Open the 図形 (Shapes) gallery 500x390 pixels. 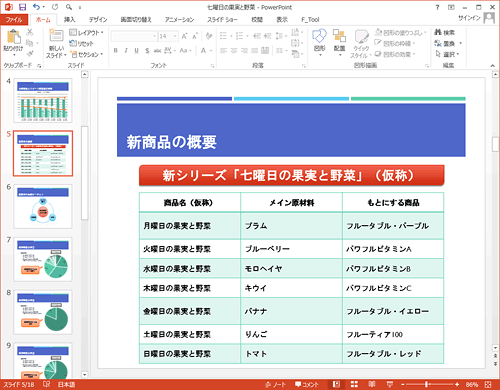click(319, 42)
